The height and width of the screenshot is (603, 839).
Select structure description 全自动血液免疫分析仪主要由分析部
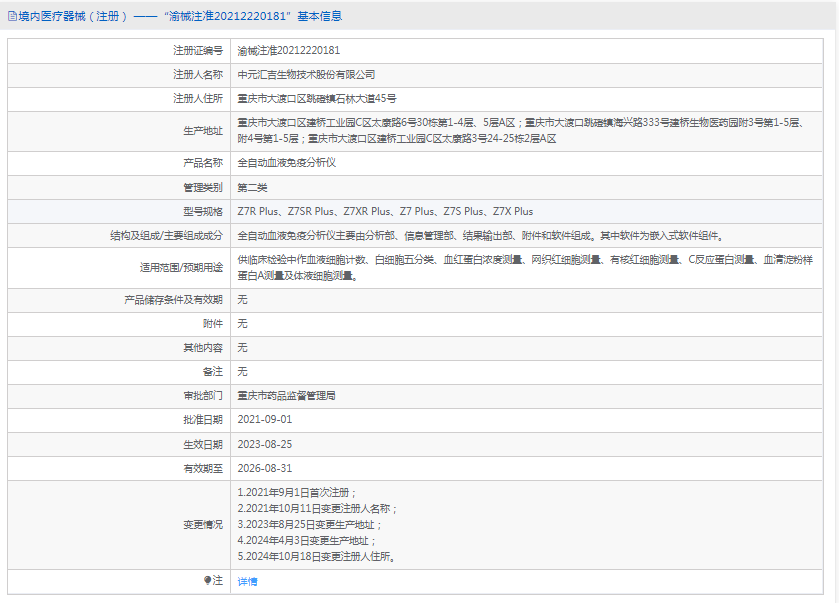coord(482,236)
